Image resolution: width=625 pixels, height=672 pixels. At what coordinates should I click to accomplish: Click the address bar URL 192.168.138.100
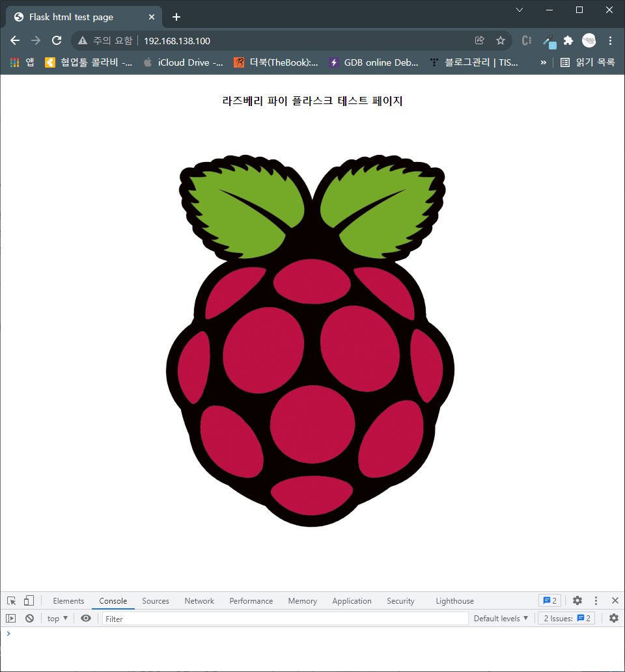(x=177, y=41)
